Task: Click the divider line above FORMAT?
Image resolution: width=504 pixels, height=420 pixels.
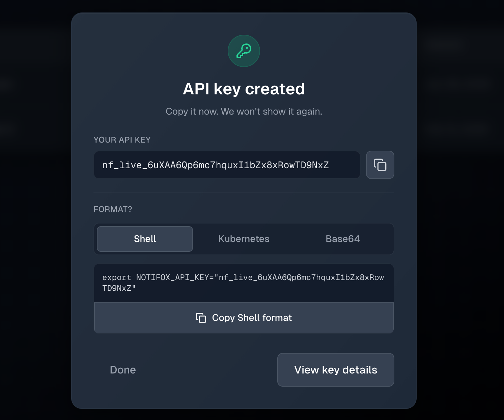Action: [x=244, y=193]
